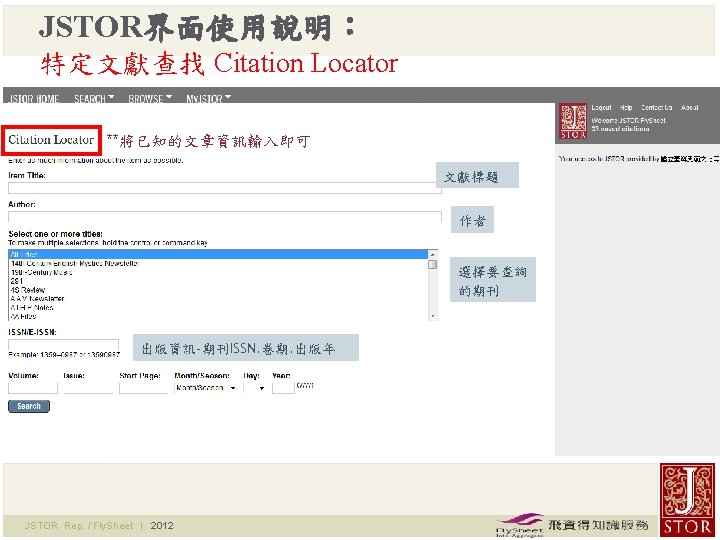
Task: Open the Day dropdown
Action: [255, 388]
